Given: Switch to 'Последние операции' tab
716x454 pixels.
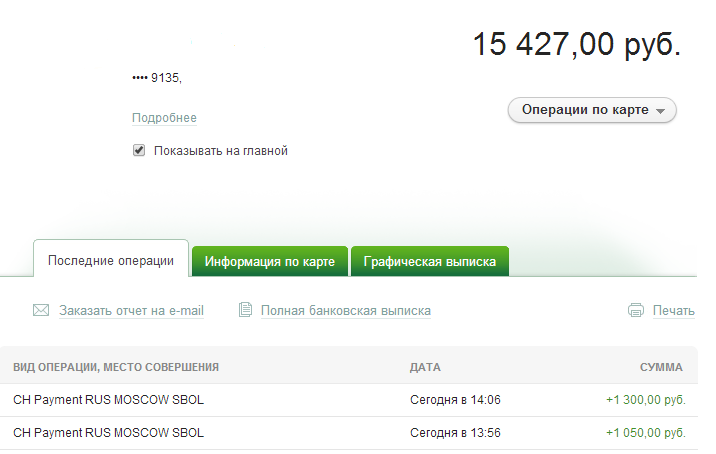Looking at the screenshot, I should click(111, 260).
